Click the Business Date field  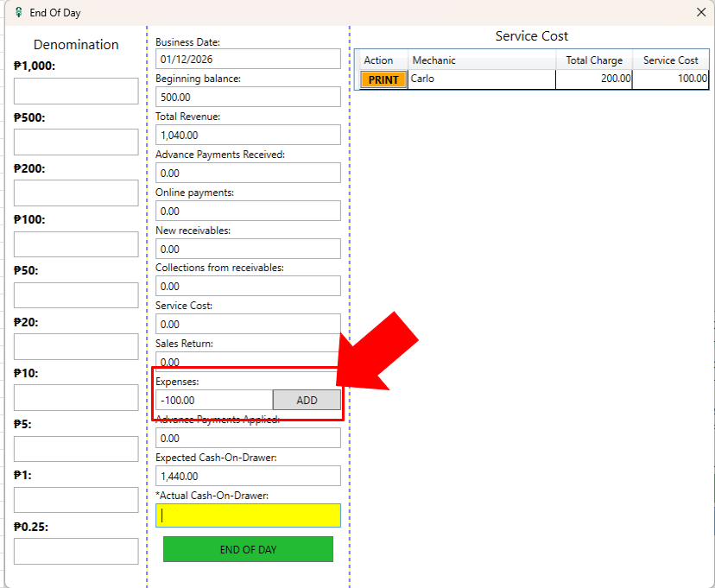pos(248,59)
